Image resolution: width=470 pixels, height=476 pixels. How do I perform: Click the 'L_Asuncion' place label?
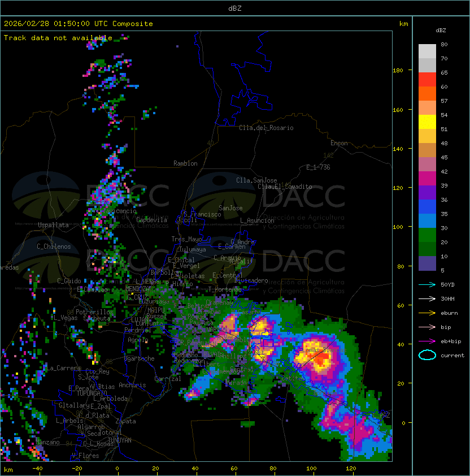tap(257, 220)
